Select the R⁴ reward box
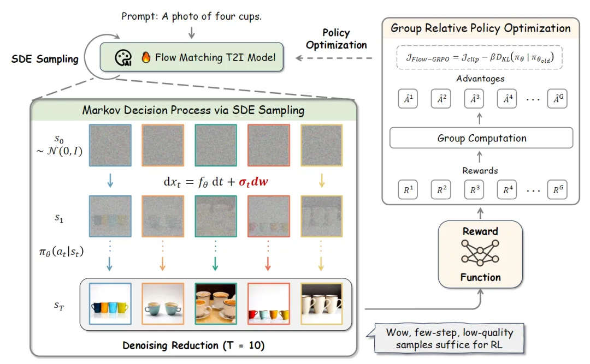 (507, 189)
